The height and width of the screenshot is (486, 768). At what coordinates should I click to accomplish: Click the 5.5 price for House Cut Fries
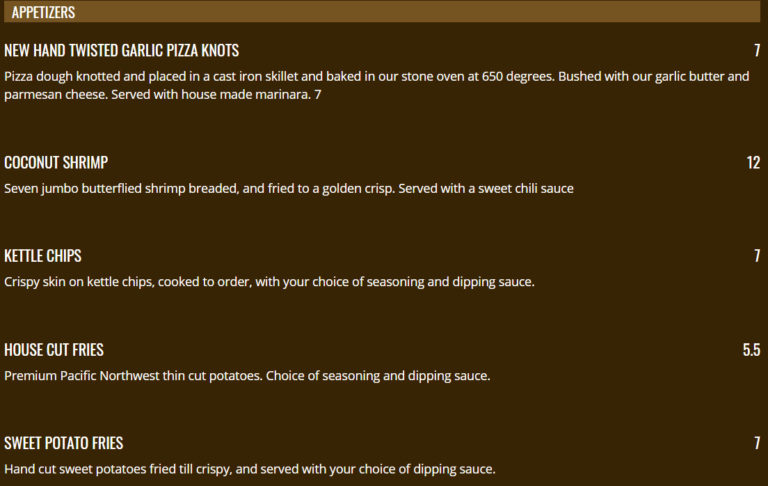point(751,350)
